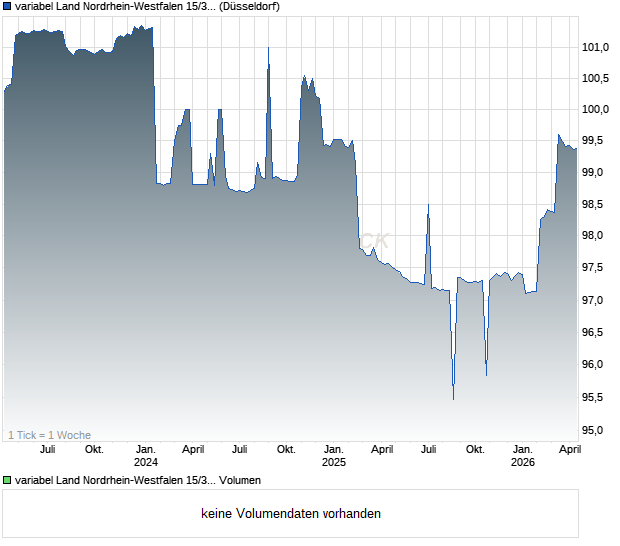Click the 101,0 price axis label

tap(596, 47)
